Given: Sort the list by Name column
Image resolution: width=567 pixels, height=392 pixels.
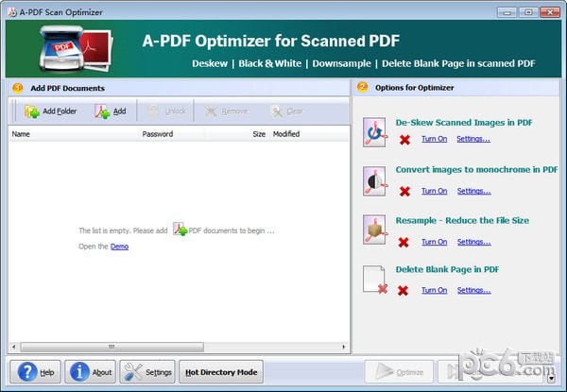Looking at the screenshot, I should [73, 134].
